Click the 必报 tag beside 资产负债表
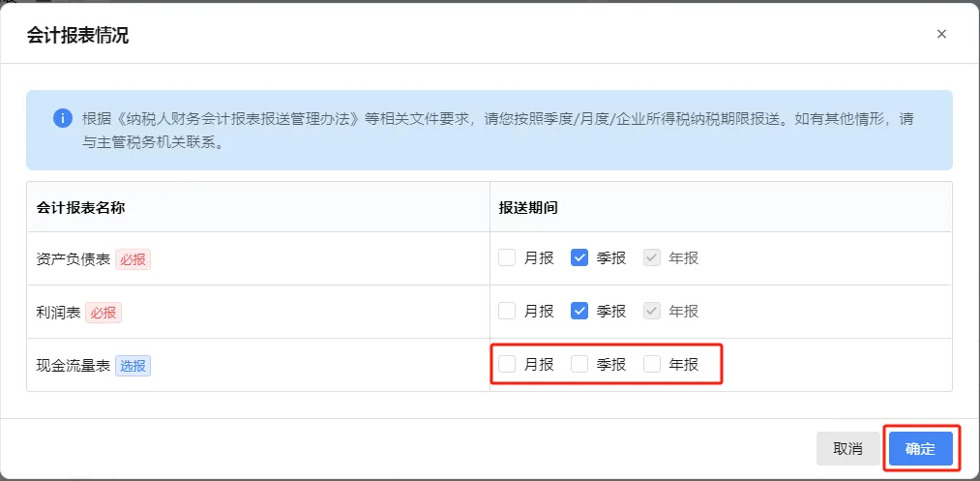The height and width of the screenshot is (481, 980). coord(134,258)
